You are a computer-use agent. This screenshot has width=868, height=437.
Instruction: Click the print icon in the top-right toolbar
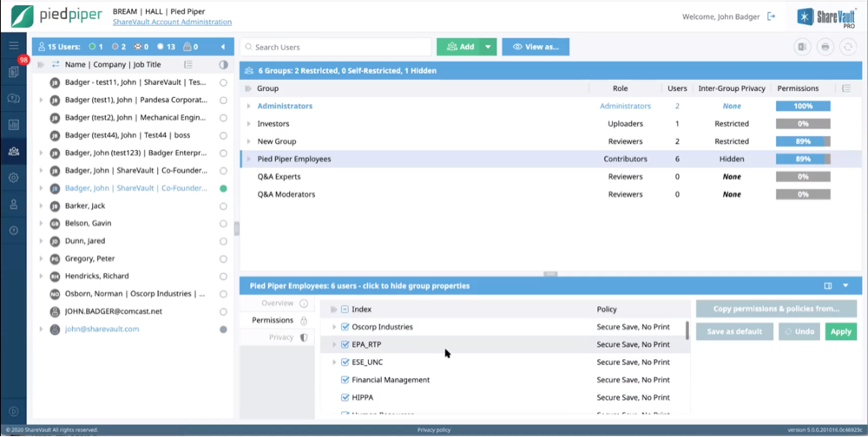825,47
